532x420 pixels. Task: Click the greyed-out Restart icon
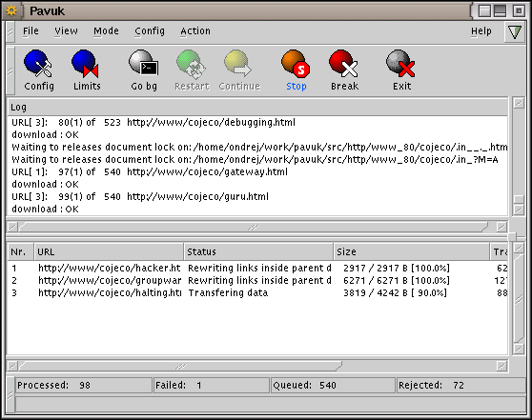click(192, 70)
